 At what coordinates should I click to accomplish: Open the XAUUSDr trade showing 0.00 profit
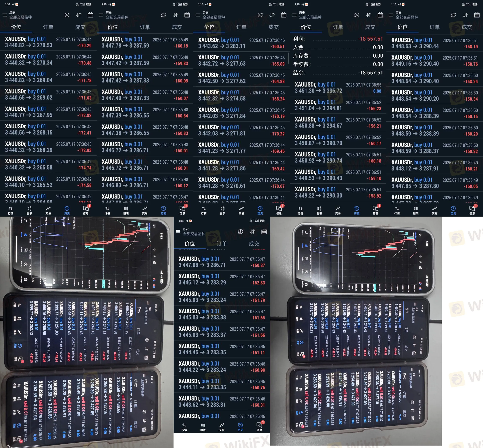pyautogui.click(x=338, y=88)
